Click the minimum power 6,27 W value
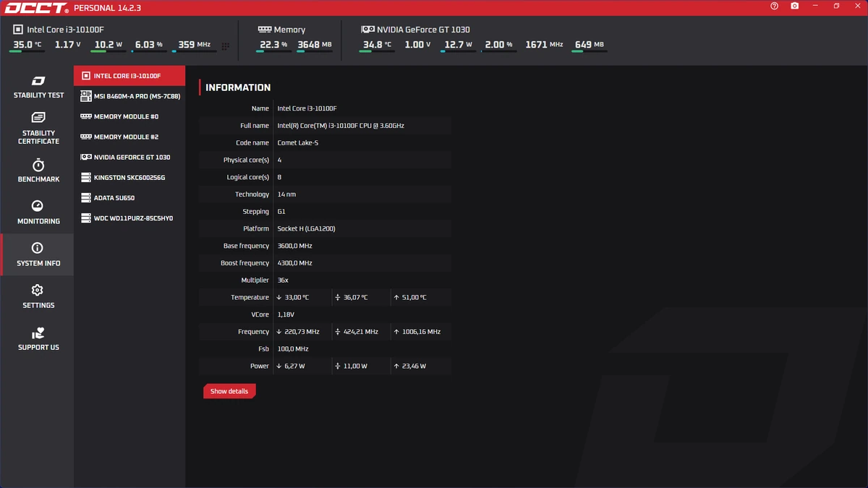Screen dimensions: 868x488 295,367
